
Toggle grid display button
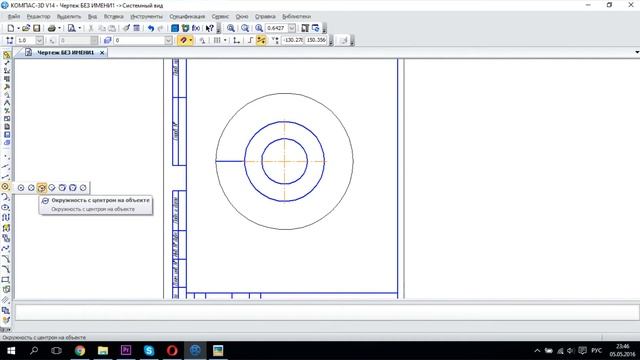click(x=217, y=40)
